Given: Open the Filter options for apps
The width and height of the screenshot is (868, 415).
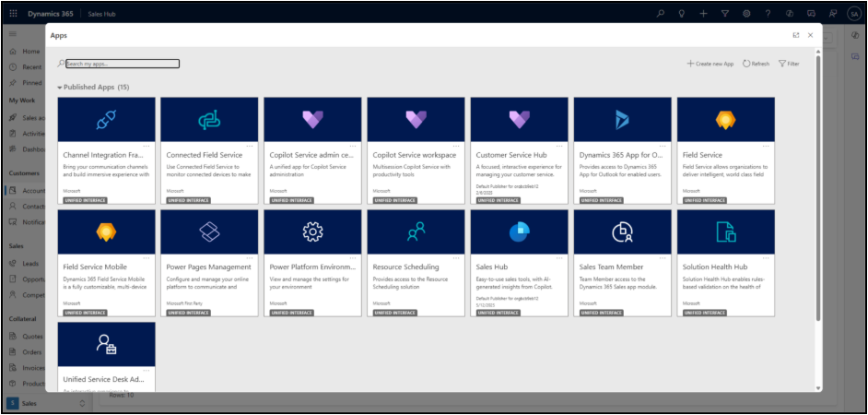Looking at the screenshot, I should (x=788, y=64).
